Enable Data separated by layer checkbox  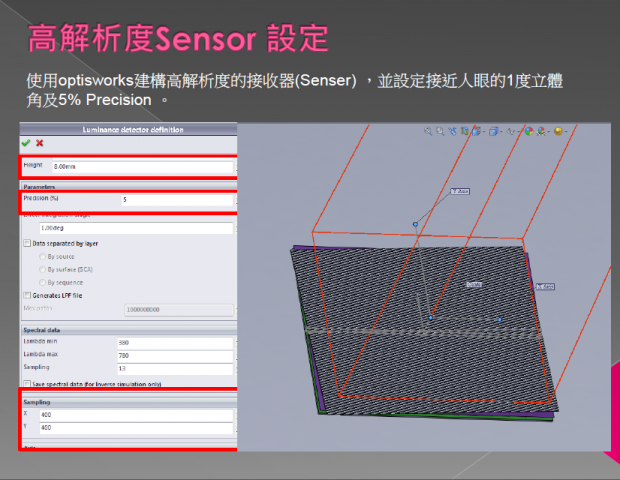[27, 243]
